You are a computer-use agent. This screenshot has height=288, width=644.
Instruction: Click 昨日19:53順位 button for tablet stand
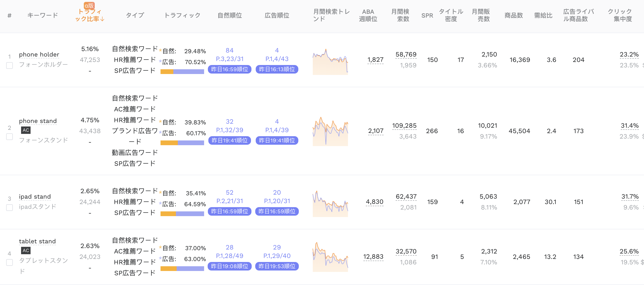point(277,266)
